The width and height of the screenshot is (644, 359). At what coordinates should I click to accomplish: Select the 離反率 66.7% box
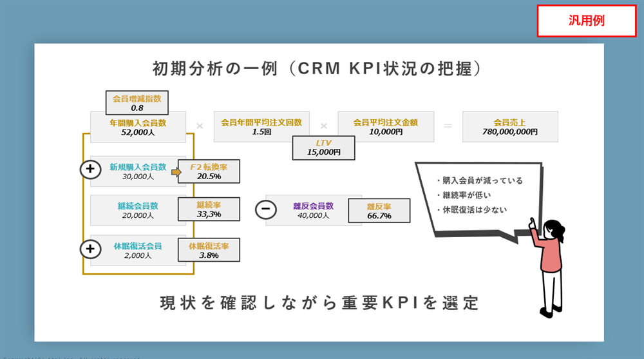click(379, 211)
